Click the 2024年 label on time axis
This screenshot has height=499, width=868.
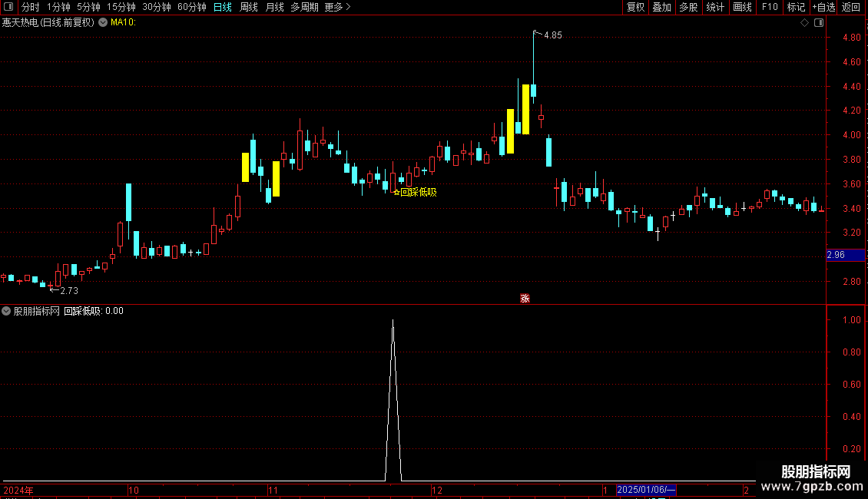click(x=18, y=490)
